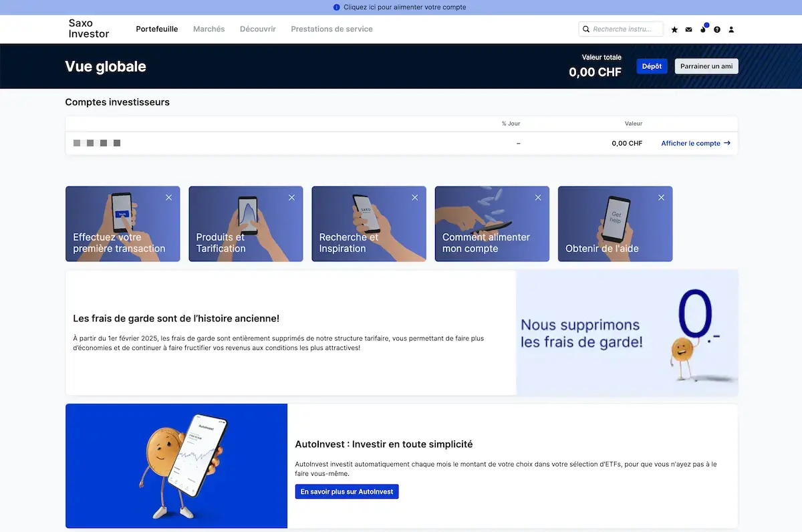Click 'AutoInvest : Investir en toute simplicité' heading
Screen dimensions: 802x532
tap(384, 444)
